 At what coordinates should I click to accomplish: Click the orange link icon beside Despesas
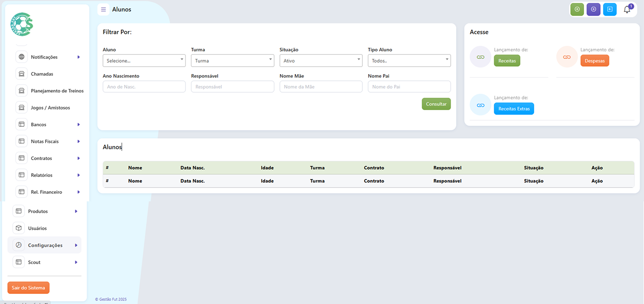coord(567,57)
